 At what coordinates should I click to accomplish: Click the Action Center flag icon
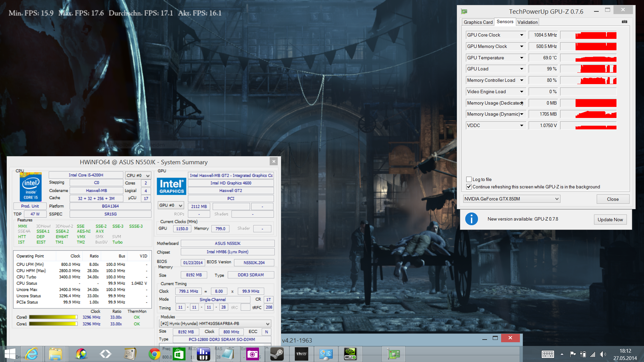point(573,354)
